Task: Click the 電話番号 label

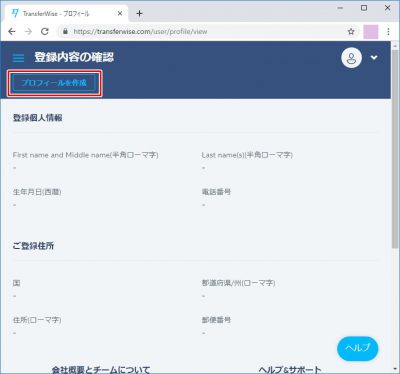Action: click(216, 192)
